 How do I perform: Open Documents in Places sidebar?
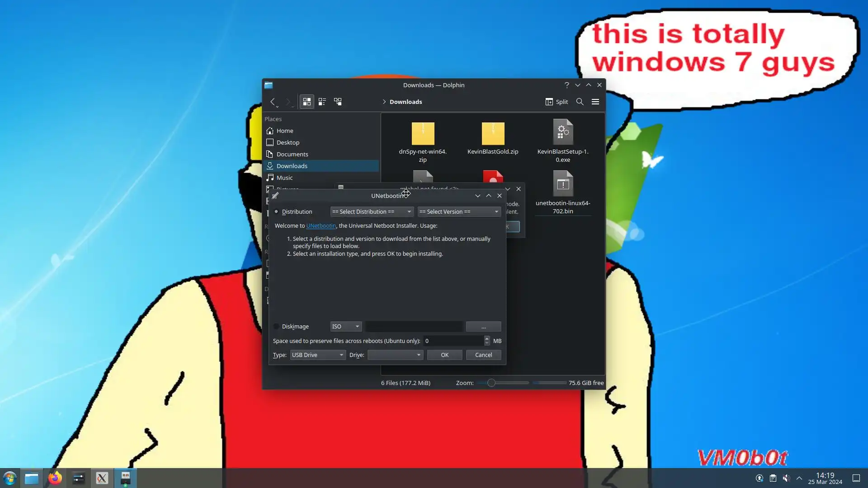pos(292,154)
